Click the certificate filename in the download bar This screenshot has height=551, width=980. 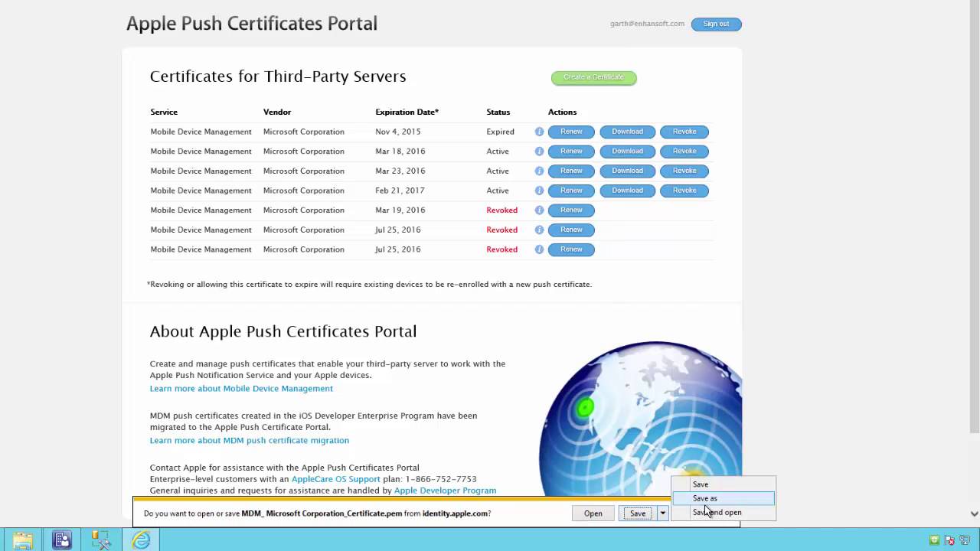tap(322, 514)
